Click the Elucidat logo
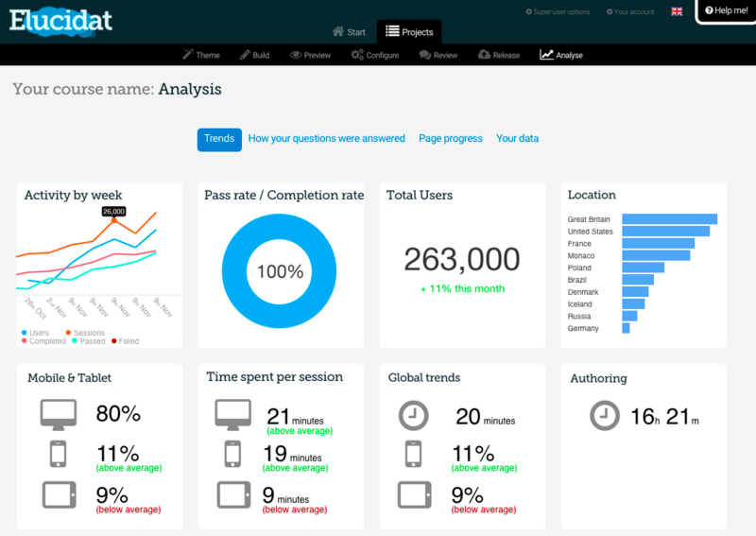Screen dimensions: 756x536 (x=61, y=20)
